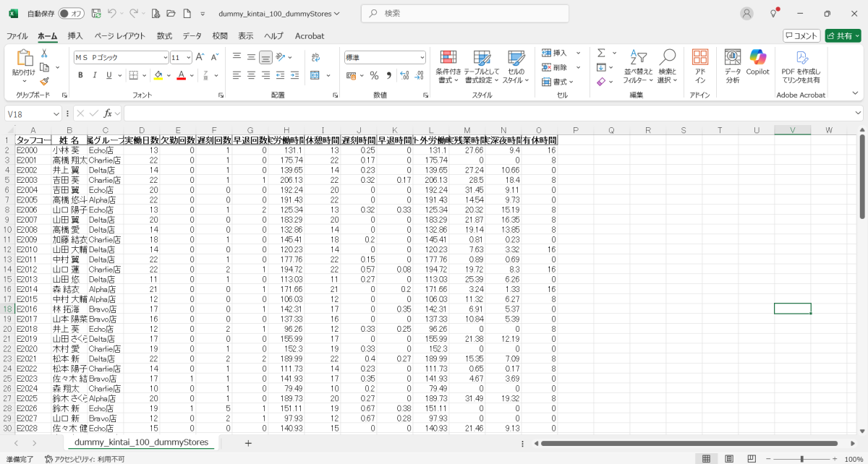Open the 挿入 ribbon tab
The width and height of the screenshot is (868, 464).
75,35
